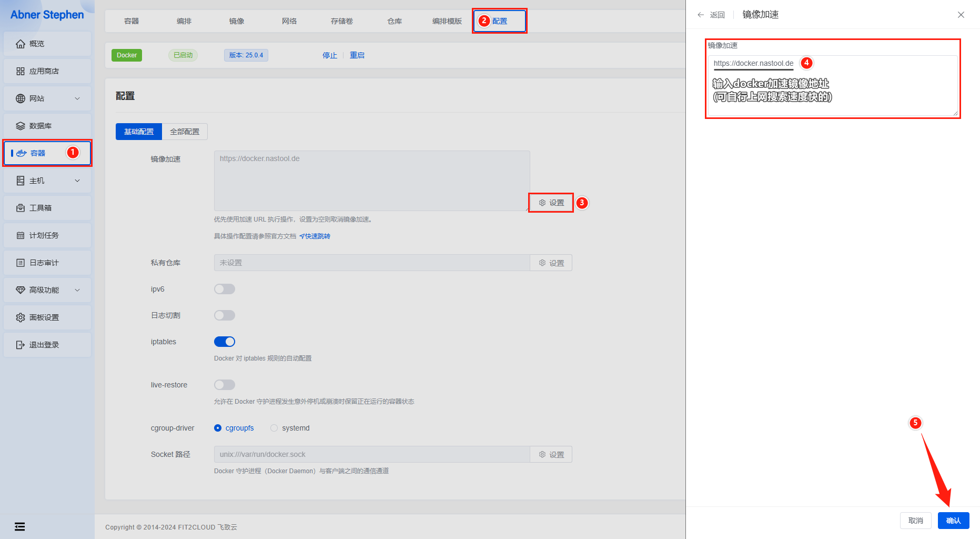Click the gear icon of 镜像加速 设置
Screen dimensions: 980x539
pos(542,203)
